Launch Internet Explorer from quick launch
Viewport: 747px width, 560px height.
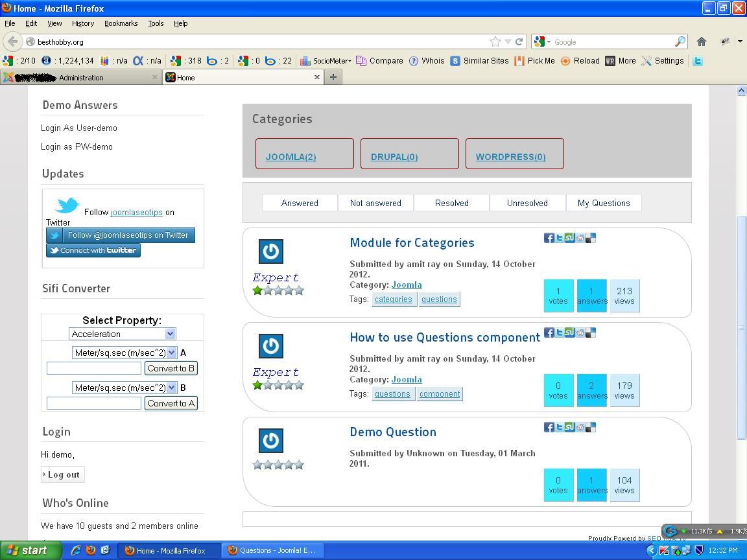(x=76, y=550)
